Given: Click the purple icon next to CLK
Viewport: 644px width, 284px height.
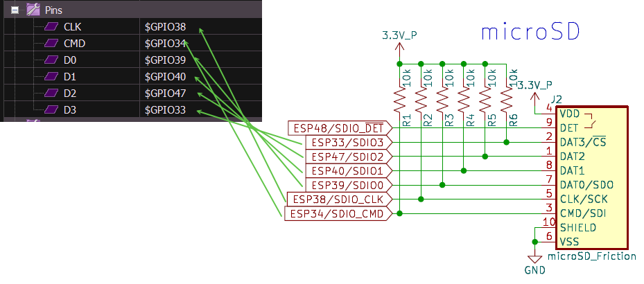Looking at the screenshot, I should 51,27.
